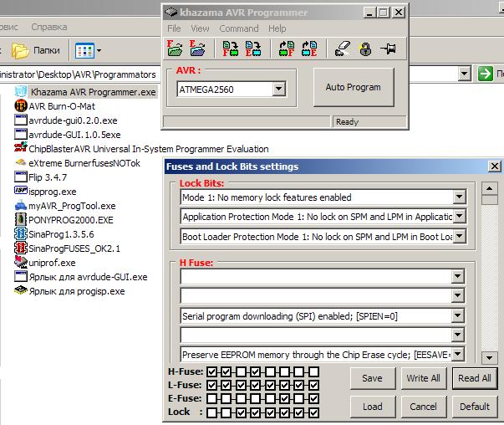Open the Boot Loader Protection Mode dropdown

(460, 236)
